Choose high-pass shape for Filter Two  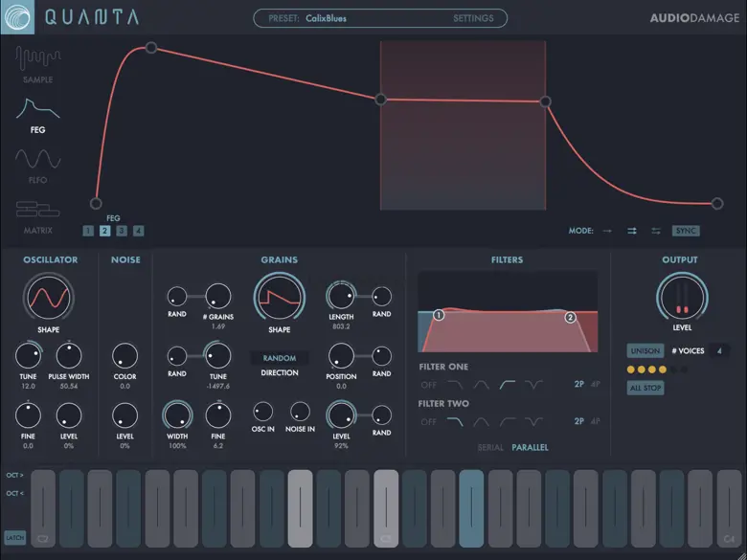click(x=507, y=421)
